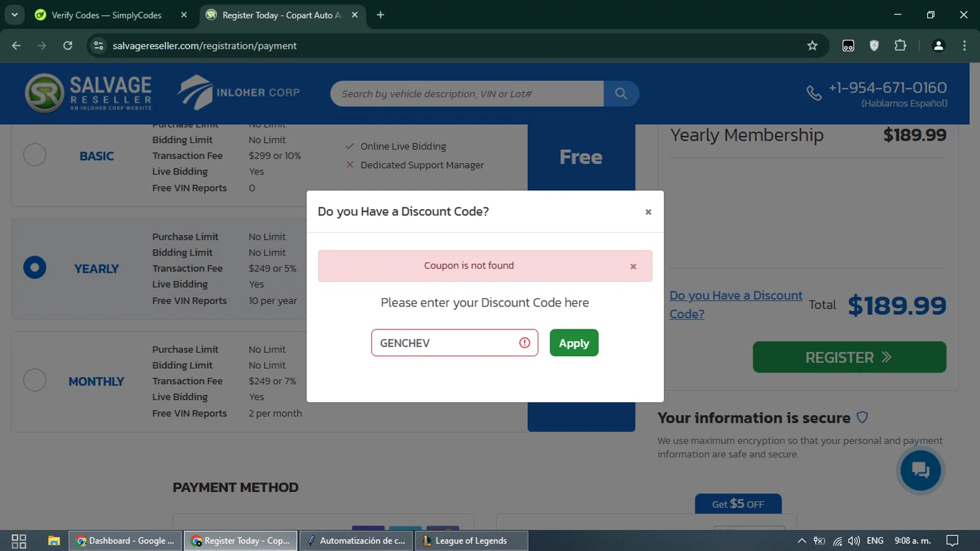Screen dimensions: 980x551
Task: Open the tab search dropdown arrow
Action: [x=14, y=14]
